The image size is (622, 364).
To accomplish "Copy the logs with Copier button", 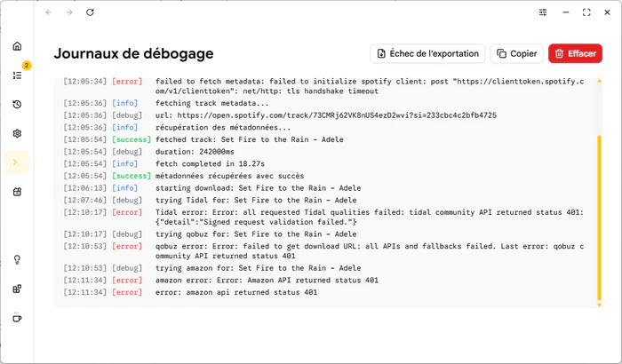I will (516, 53).
